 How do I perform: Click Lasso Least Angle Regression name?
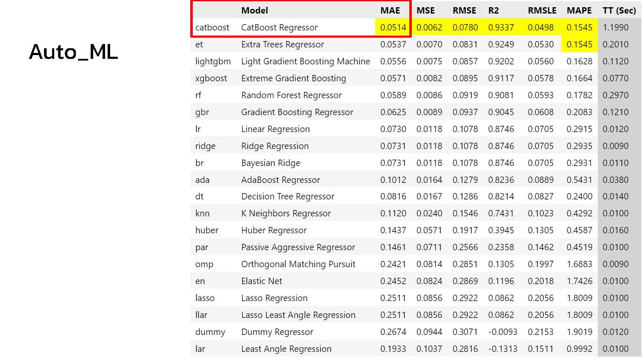298,315
